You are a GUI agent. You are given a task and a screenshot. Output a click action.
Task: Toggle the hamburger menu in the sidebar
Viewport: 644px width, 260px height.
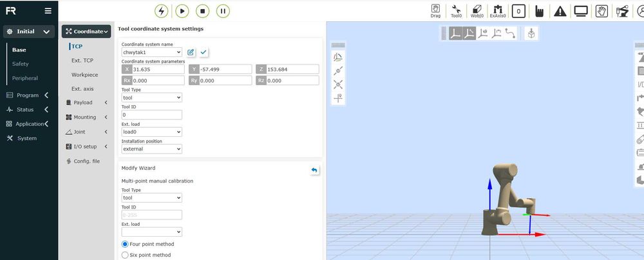tap(48, 11)
